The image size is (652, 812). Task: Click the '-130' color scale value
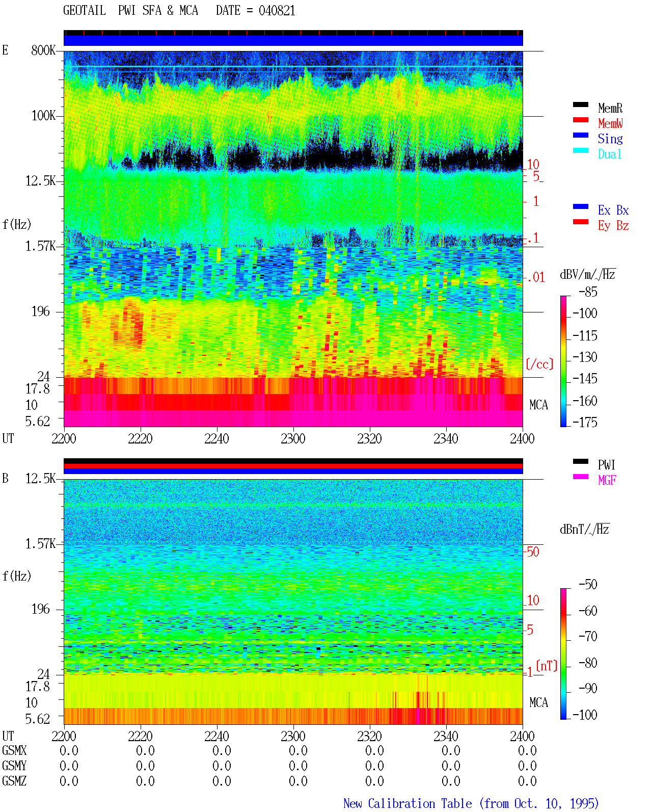pos(585,357)
